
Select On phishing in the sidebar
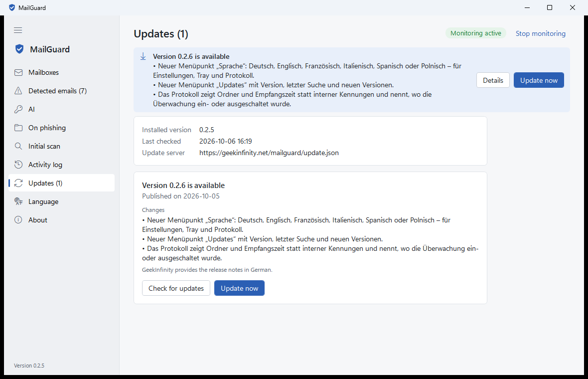tap(61, 128)
